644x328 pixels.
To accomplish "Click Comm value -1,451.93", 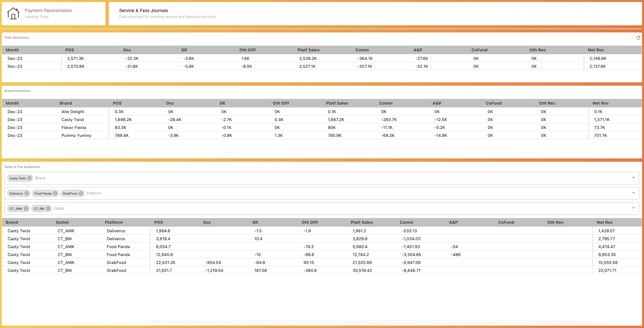I will point(411,247).
